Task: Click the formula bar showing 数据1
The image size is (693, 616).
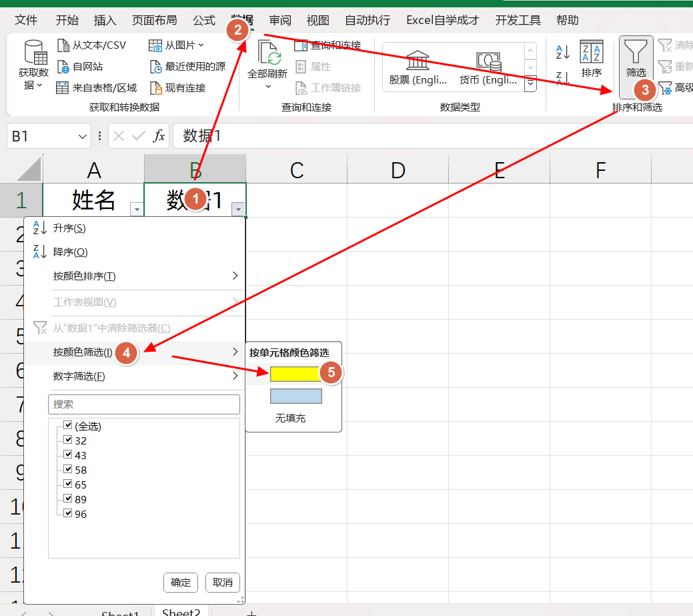Action: point(433,135)
